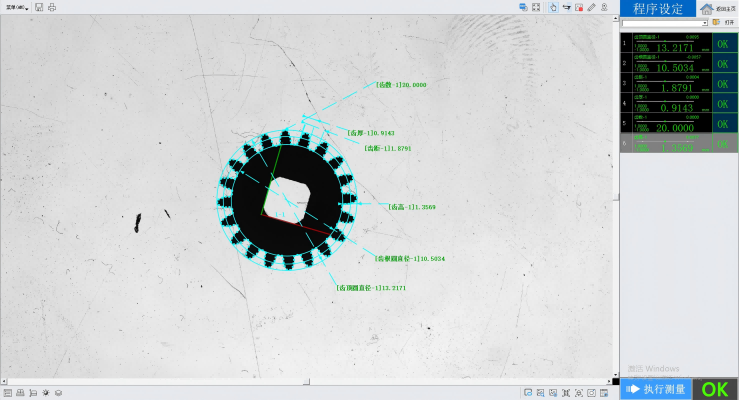Click the horizontal scrollbar below the image
The height and width of the screenshot is (400, 739).
point(306,381)
